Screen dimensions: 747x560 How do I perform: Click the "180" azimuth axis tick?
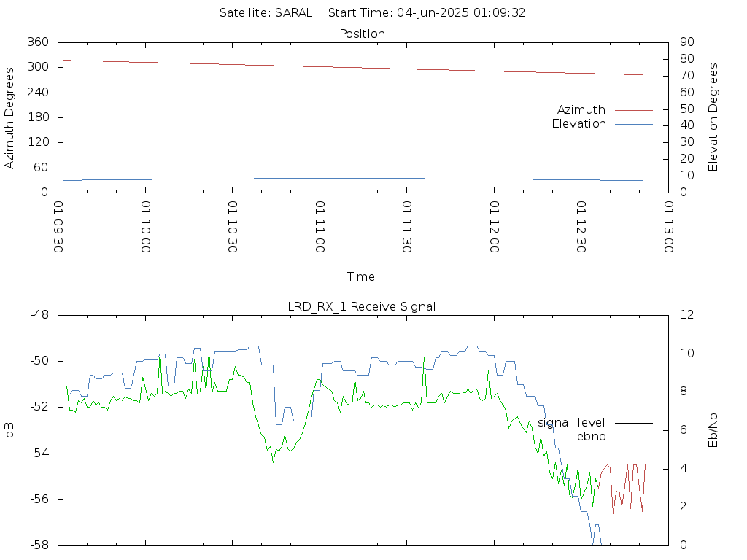click(38, 117)
